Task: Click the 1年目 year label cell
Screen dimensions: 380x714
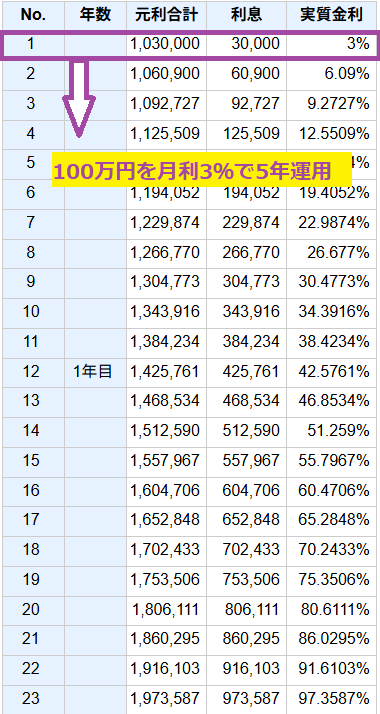Action: point(95,372)
